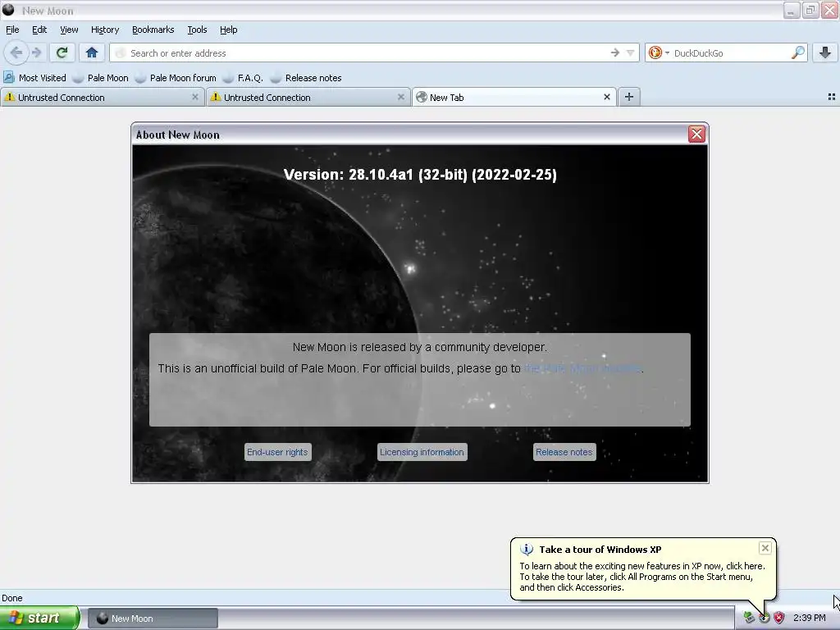The height and width of the screenshot is (630, 840).
Task: Switch to first Untrusted Connection tab
Action: [102, 98]
